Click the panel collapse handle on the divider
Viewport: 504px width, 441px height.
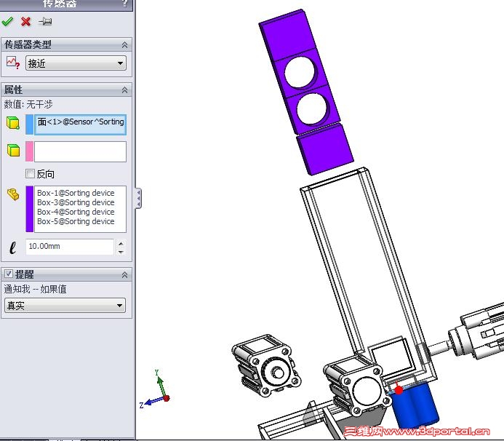click(138, 198)
